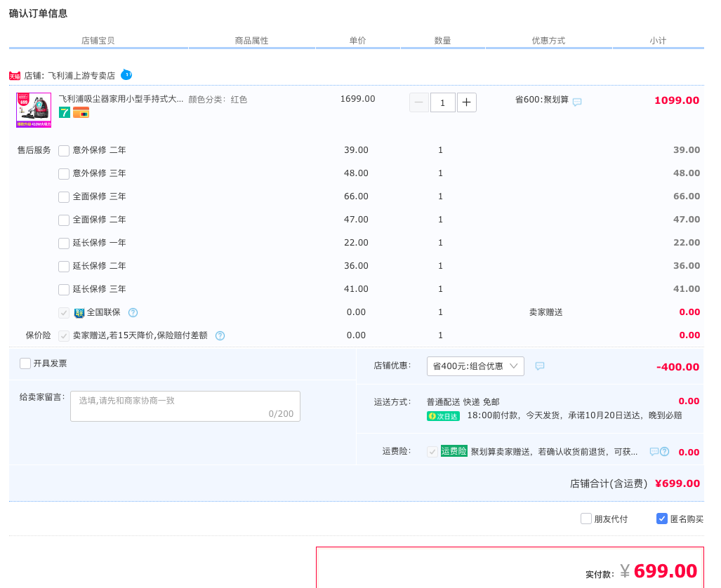Click the 店铺宝贝 column header

(98, 41)
